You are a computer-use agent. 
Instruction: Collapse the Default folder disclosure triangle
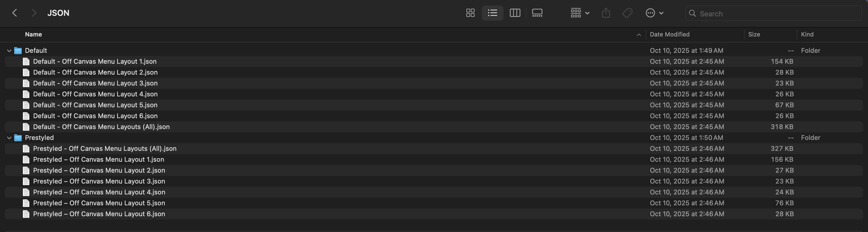tap(9, 50)
